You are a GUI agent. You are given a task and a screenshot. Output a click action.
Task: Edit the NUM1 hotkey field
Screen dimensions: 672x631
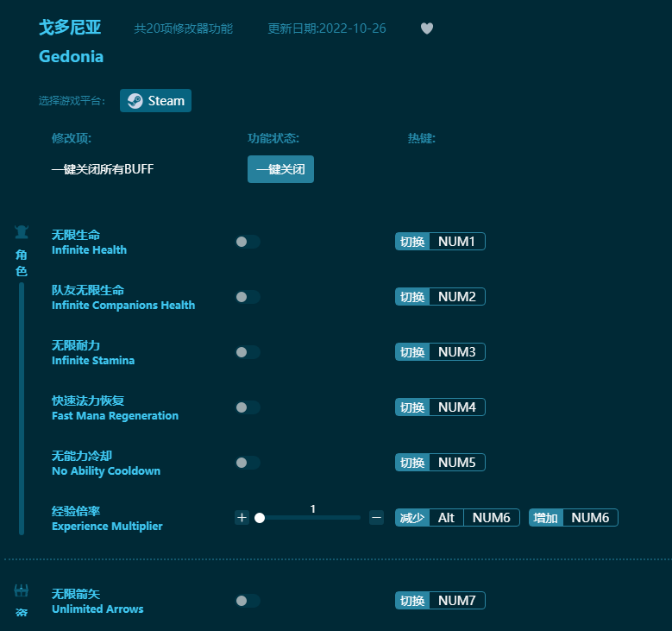[x=457, y=242]
